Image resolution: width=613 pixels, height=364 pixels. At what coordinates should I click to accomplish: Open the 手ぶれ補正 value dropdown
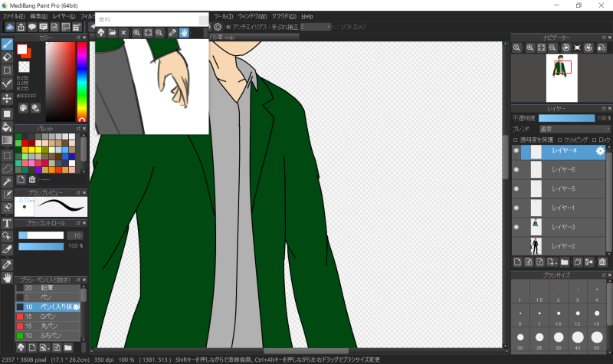(x=314, y=27)
